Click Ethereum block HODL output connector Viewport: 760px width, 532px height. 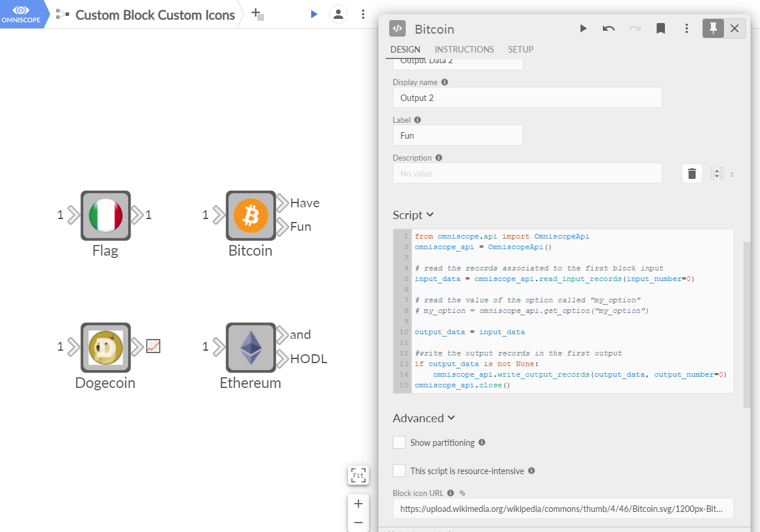click(282, 358)
